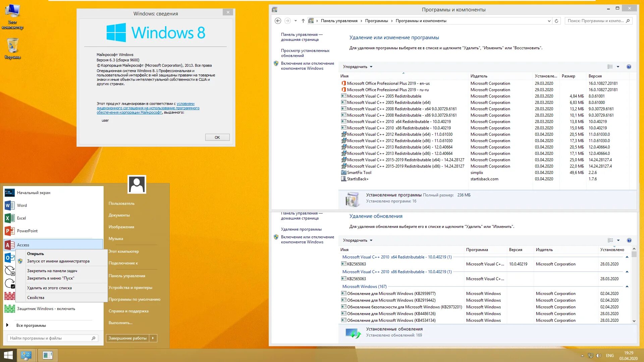Open recent locations history dropdown arrow

pos(296,21)
